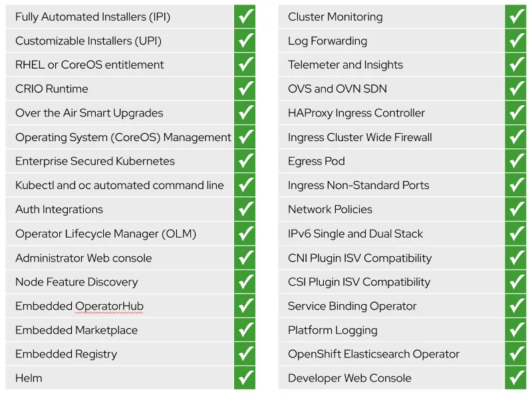Toggle the Log Forwarding checkmark
Screen dimensions: 532x396
coord(515,41)
